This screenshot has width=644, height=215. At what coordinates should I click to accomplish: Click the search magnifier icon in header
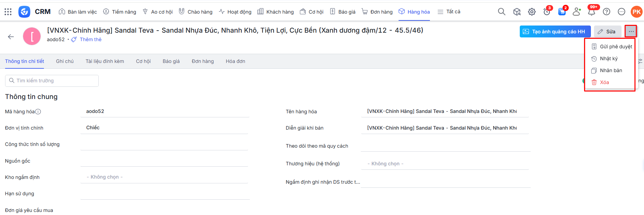point(501,12)
